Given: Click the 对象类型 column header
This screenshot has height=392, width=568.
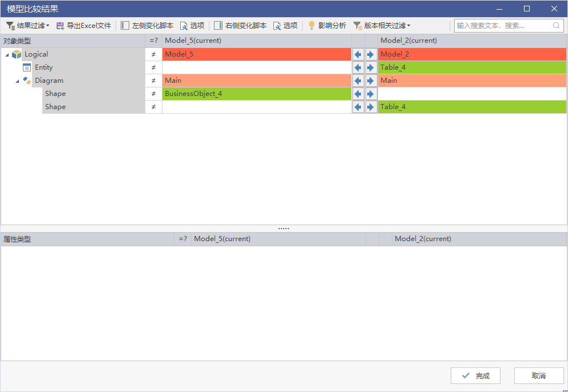Looking at the screenshot, I should (73, 41).
